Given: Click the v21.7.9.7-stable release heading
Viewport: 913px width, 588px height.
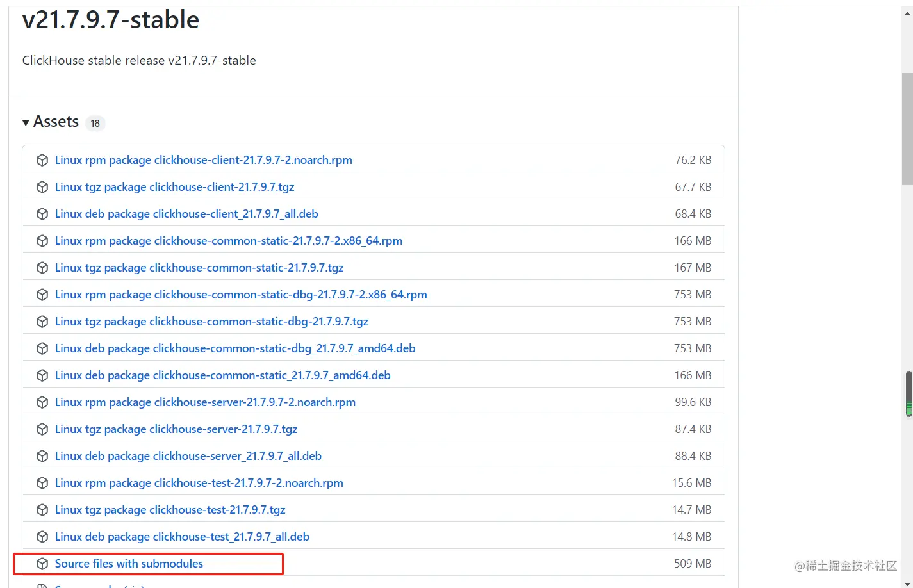Looking at the screenshot, I should [111, 19].
